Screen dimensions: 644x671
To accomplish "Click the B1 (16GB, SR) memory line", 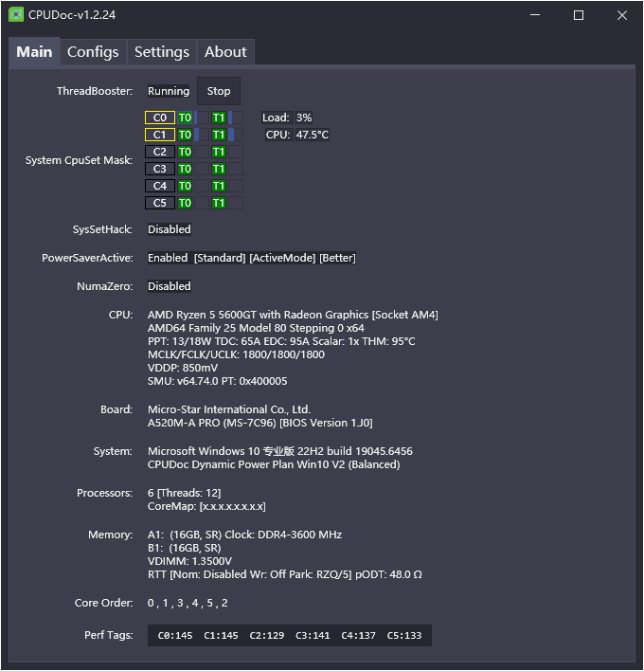I will pos(185,548).
